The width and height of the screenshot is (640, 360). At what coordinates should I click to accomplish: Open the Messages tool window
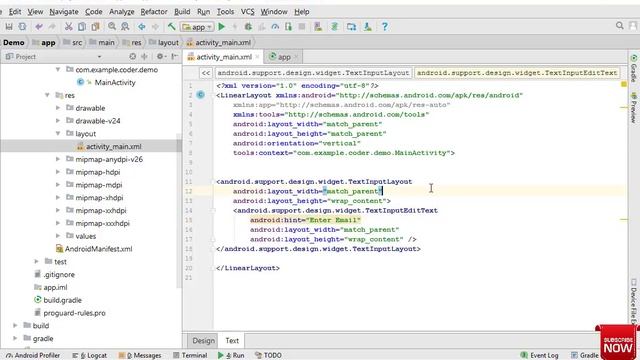(140, 356)
